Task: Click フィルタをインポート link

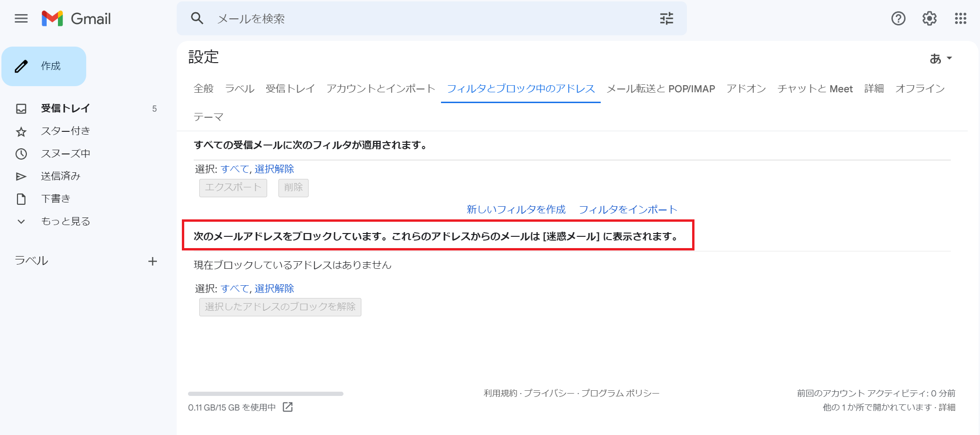Action: pos(628,209)
